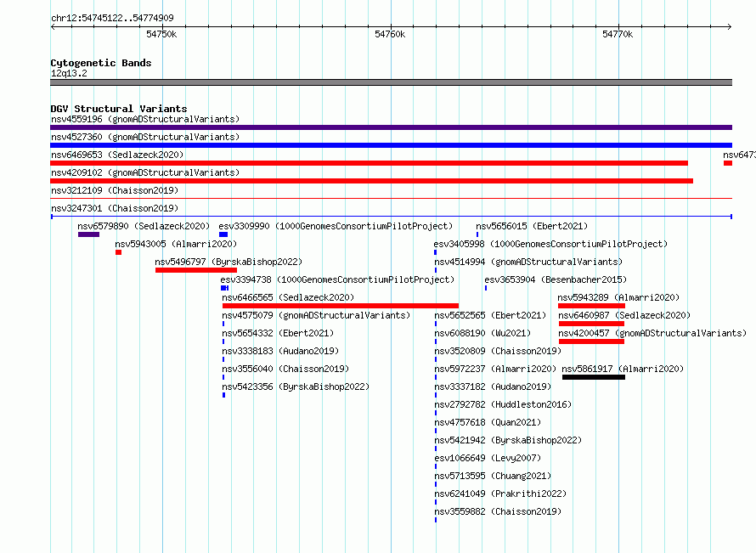Click the blue marker under esv3394738
The image size is (756, 553).
(225, 288)
